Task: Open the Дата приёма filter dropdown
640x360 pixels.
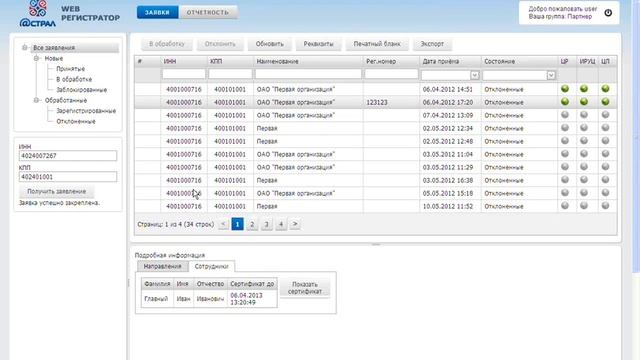Action: pos(474,76)
